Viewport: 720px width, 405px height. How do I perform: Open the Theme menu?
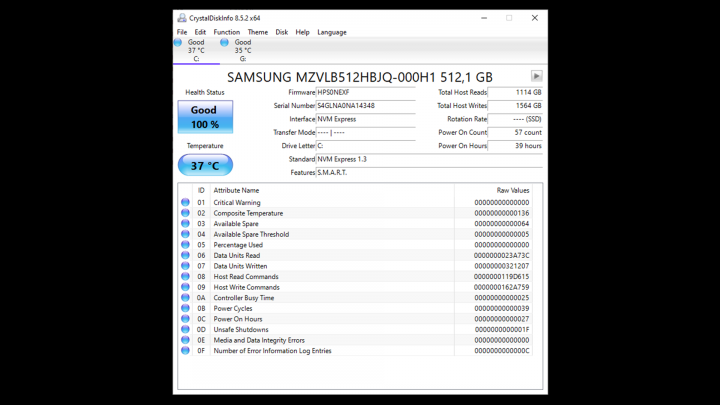tap(258, 32)
